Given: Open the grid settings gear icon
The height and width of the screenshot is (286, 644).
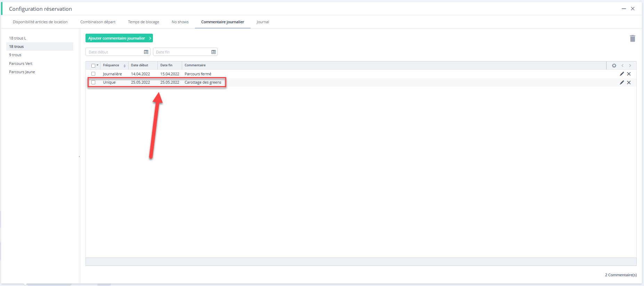Looking at the screenshot, I should [614, 66].
